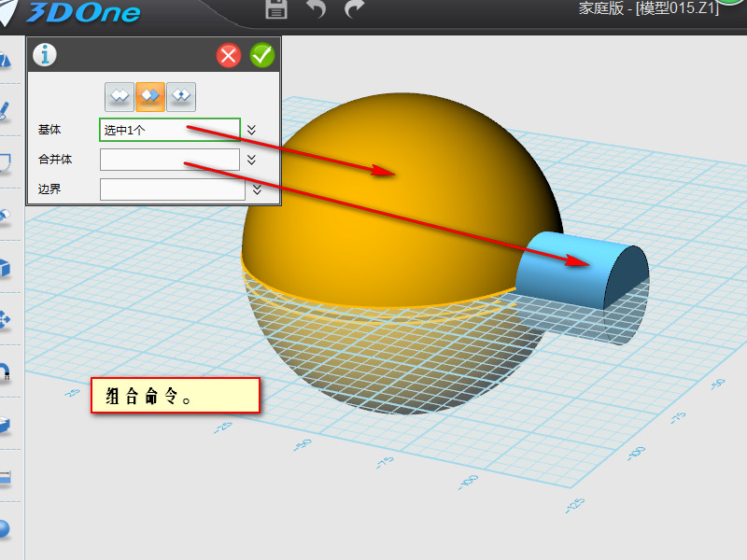Viewport: 747px width, 560px height.
Task: Undo the last action
Action: (317, 9)
